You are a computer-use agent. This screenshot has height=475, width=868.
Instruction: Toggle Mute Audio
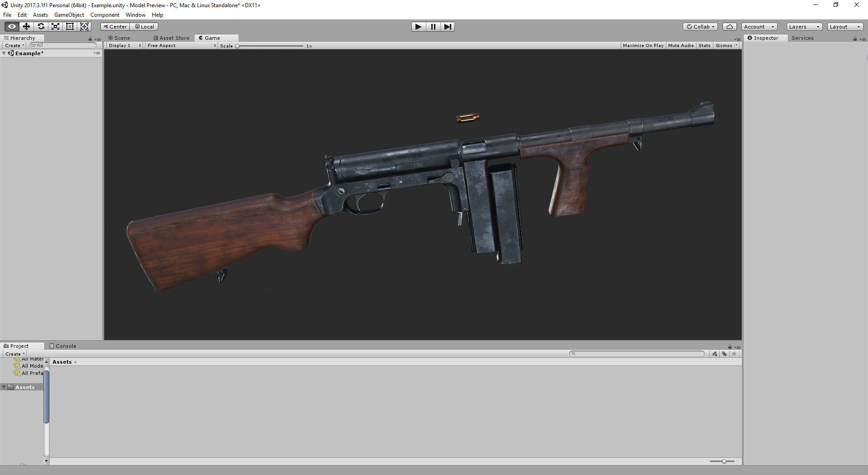pos(681,46)
